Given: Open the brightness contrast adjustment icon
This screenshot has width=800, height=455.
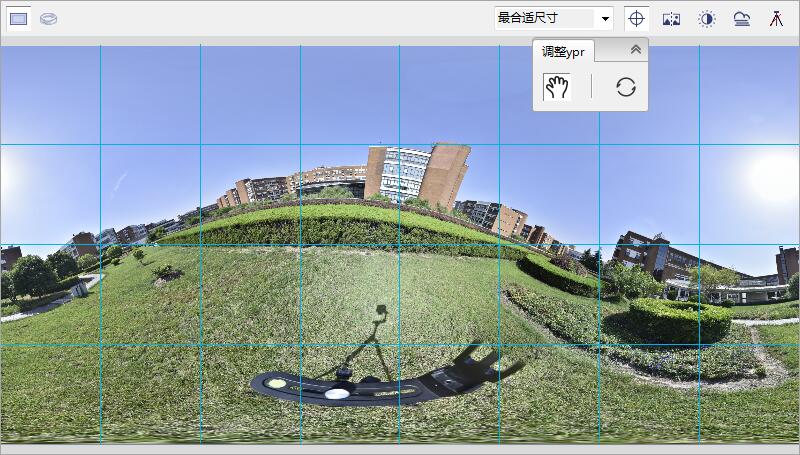Looking at the screenshot, I should coord(706,19).
